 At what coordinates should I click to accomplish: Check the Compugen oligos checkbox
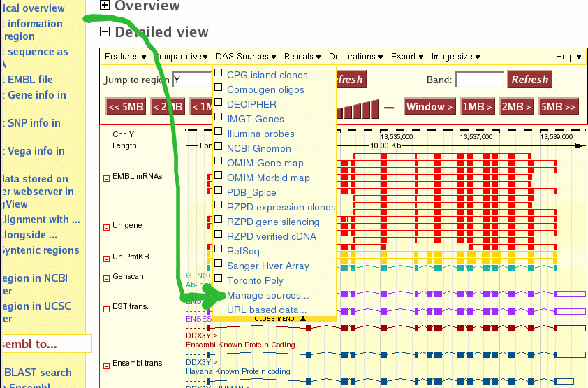coord(219,87)
